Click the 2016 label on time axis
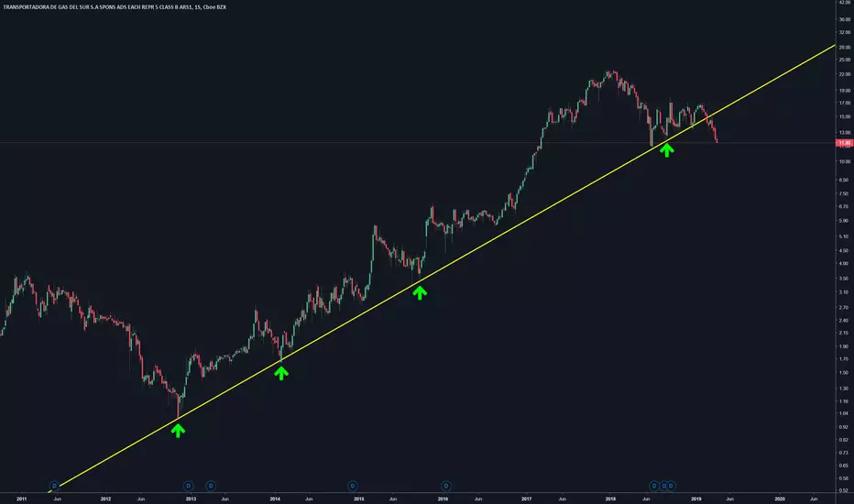 tap(443, 499)
